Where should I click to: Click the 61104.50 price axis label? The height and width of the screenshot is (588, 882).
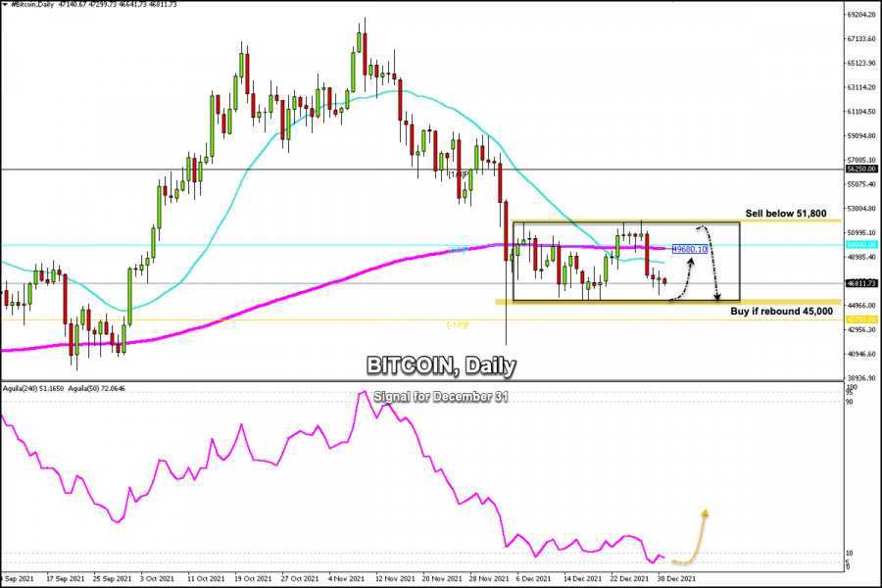[x=861, y=112]
